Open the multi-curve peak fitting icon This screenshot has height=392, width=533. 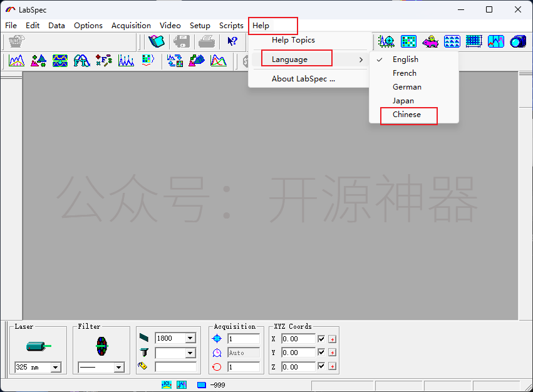pyautogui.click(x=218, y=61)
